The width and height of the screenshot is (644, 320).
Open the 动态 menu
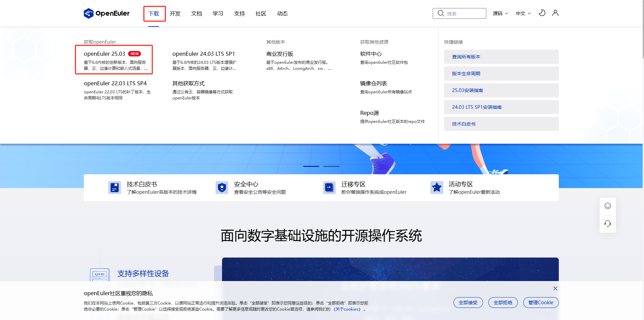tap(282, 13)
